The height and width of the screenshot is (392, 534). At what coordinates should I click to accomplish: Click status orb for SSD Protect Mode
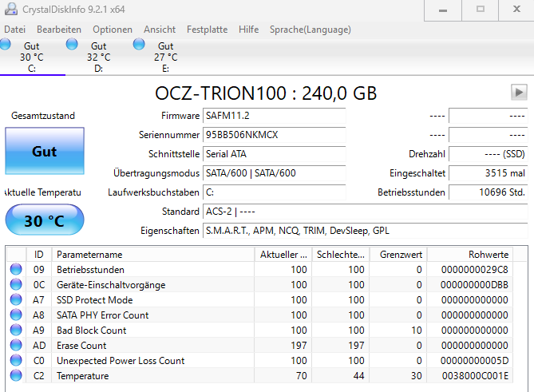pyautogui.click(x=16, y=299)
